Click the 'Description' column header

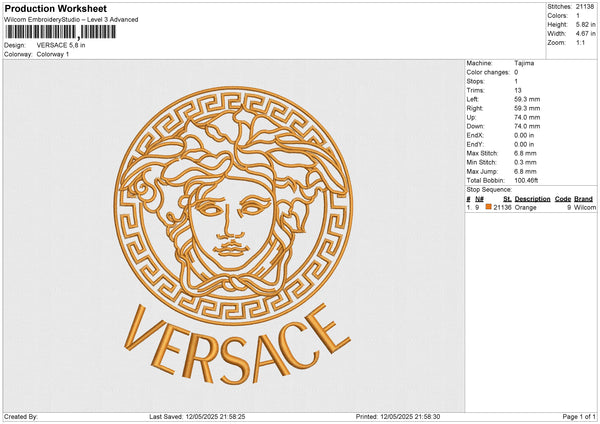pyautogui.click(x=532, y=199)
